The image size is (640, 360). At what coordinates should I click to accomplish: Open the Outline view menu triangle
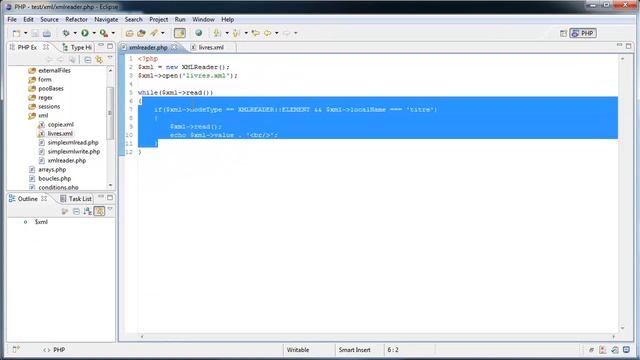pos(110,210)
